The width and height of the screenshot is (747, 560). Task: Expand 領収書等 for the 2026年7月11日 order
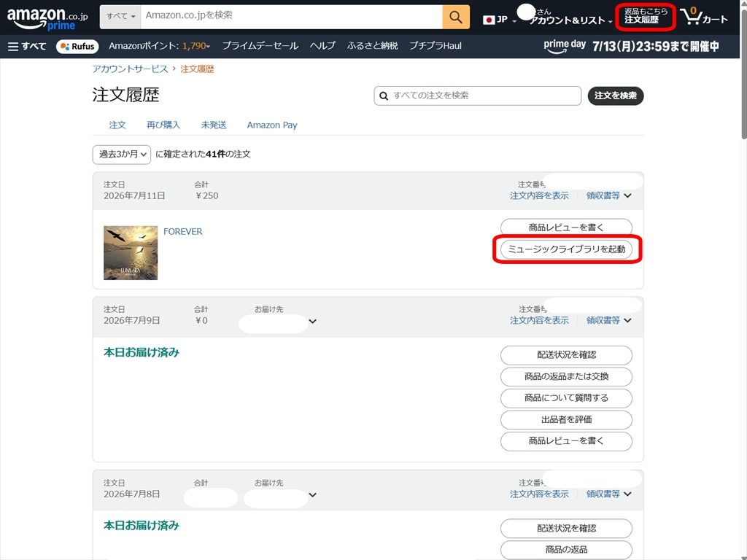[x=608, y=195]
